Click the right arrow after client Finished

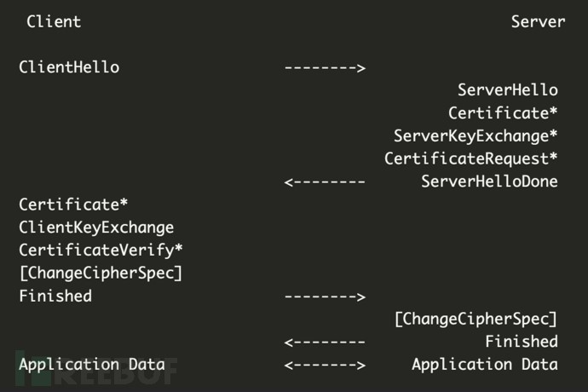point(325,297)
